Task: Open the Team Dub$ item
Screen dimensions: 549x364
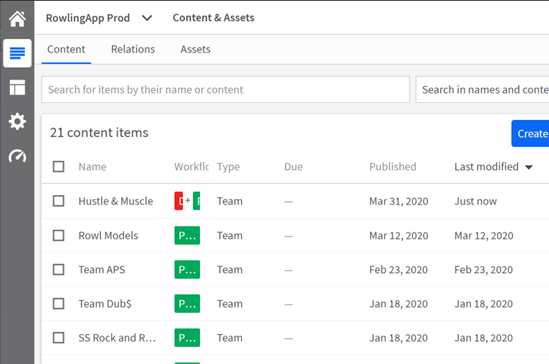Action: [x=105, y=304]
